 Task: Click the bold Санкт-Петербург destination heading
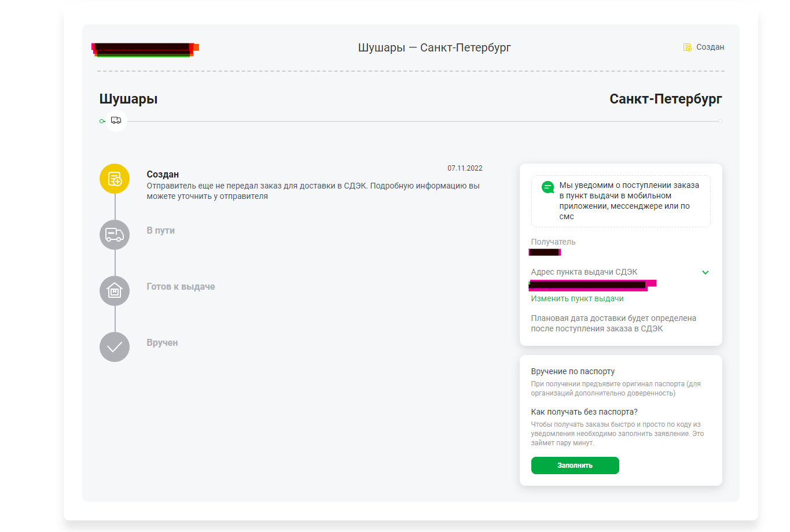click(666, 99)
